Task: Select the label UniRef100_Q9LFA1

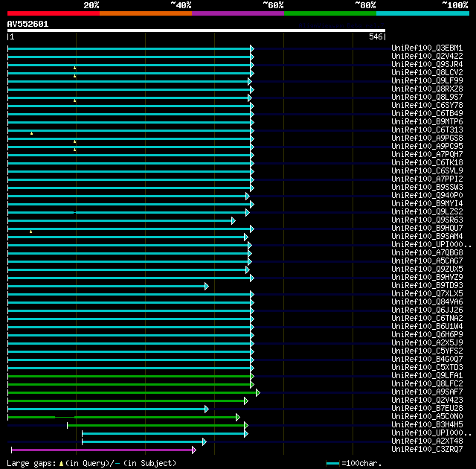Action: 427,376
